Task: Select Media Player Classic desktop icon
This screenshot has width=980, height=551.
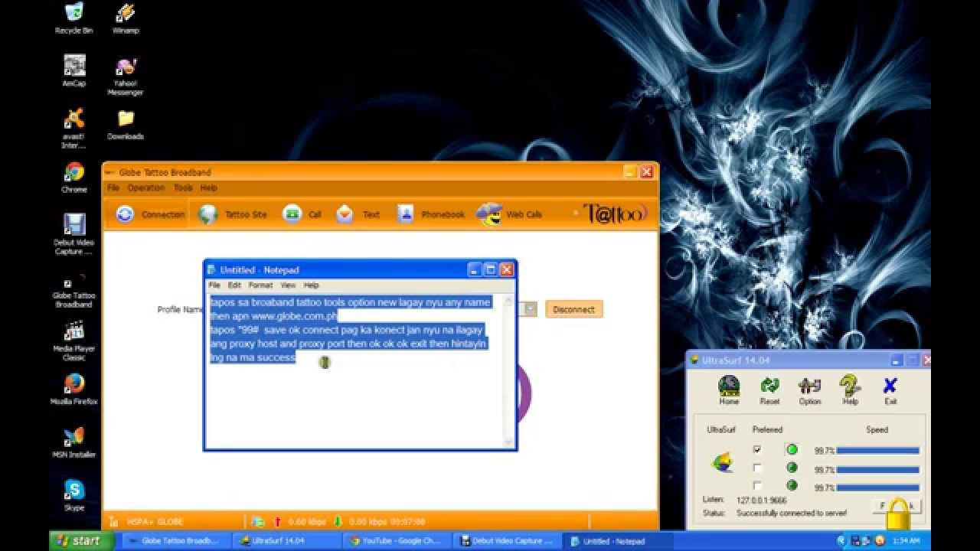Action: [74, 341]
